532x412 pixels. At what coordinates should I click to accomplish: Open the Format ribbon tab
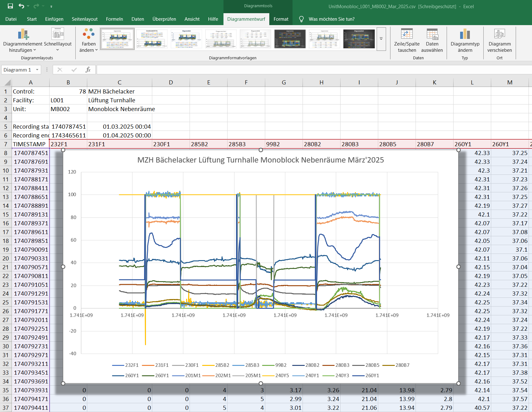[x=281, y=19]
